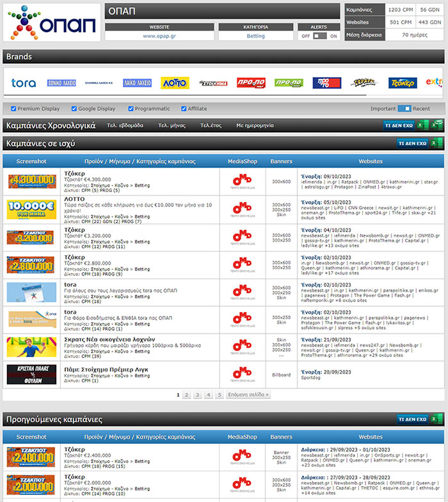Open the Με ημερομηνία date filter
This screenshot has width=448, height=502.
point(255,126)
